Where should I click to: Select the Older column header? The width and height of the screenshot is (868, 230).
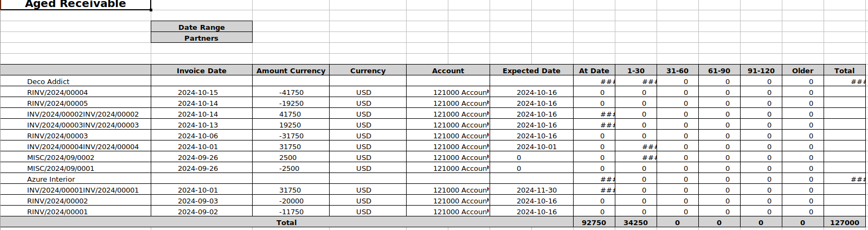[802, 71]
